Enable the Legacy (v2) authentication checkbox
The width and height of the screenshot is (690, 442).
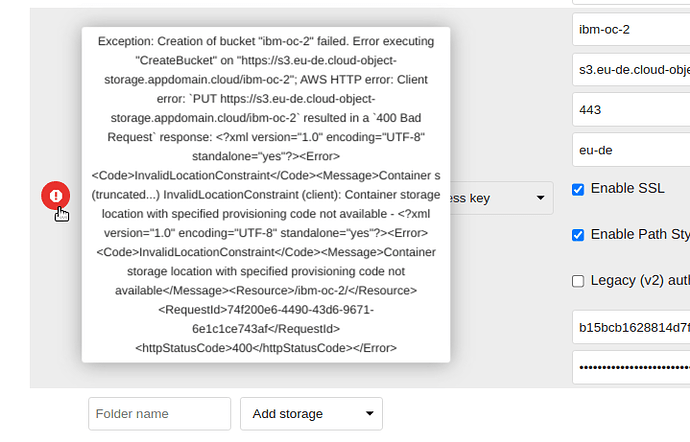578,281
